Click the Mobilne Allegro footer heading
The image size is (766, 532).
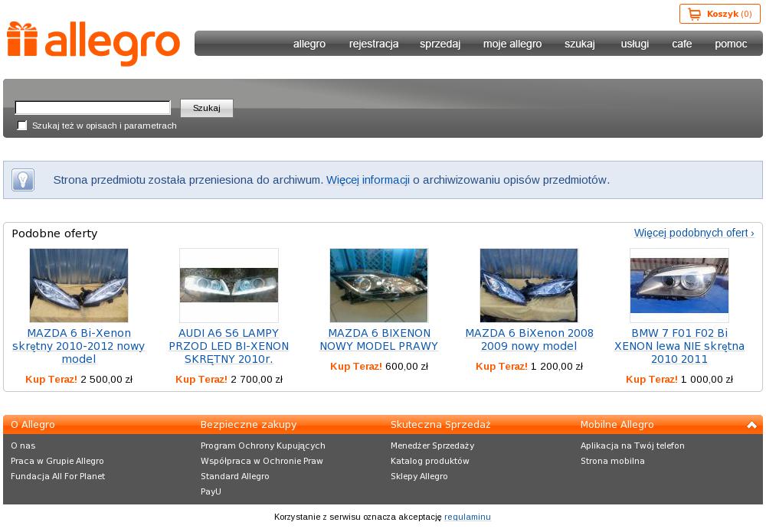point(617,425)
